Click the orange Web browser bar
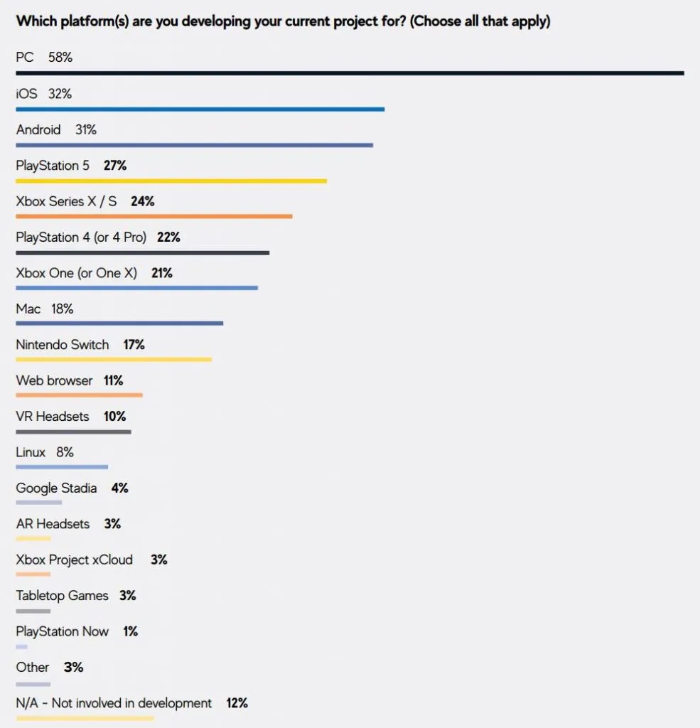Viewport: 700px width, 728px height. (x=79, y=395)
